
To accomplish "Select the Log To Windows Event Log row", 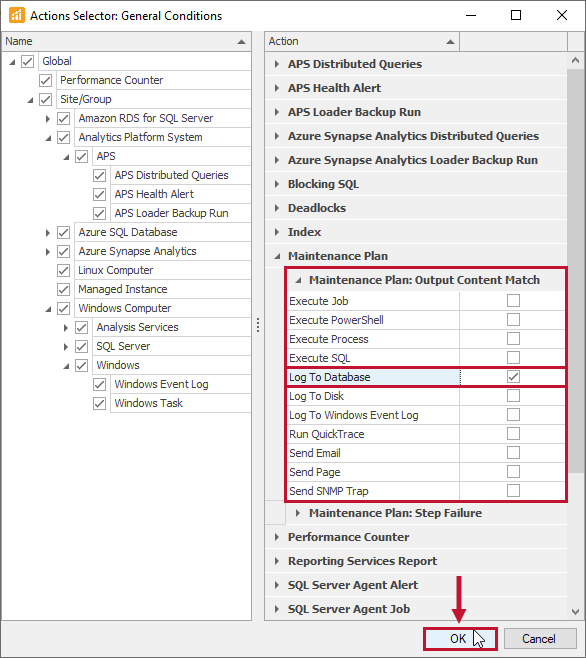I will tap(426, 415).
